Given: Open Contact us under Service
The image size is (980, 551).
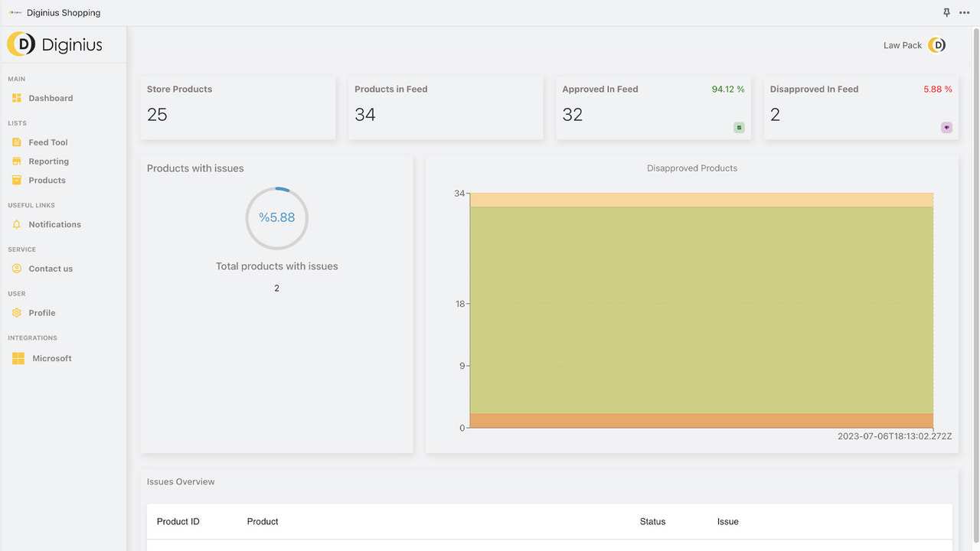Looking at the screenshot, I should [51, 269].
